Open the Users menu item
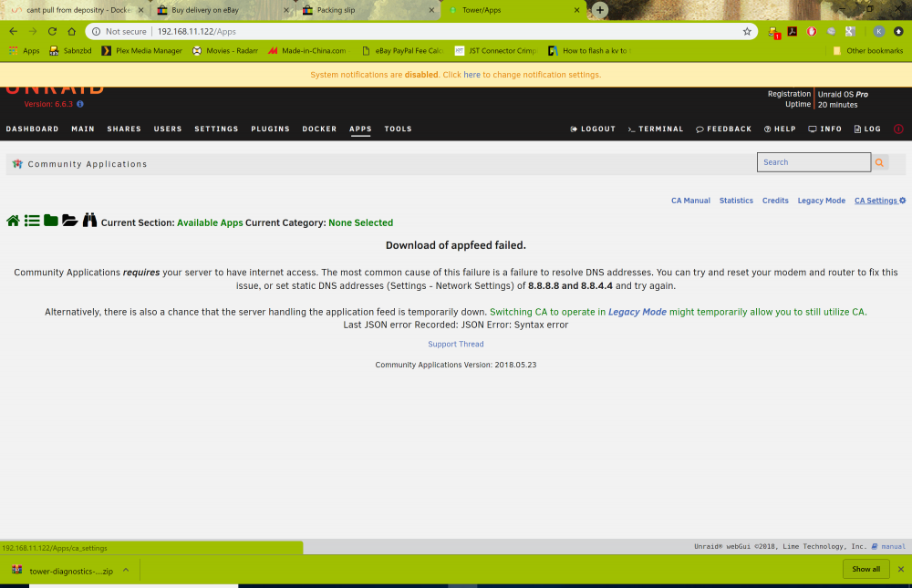This screenshot has width=912, height=588. (168, 129)
